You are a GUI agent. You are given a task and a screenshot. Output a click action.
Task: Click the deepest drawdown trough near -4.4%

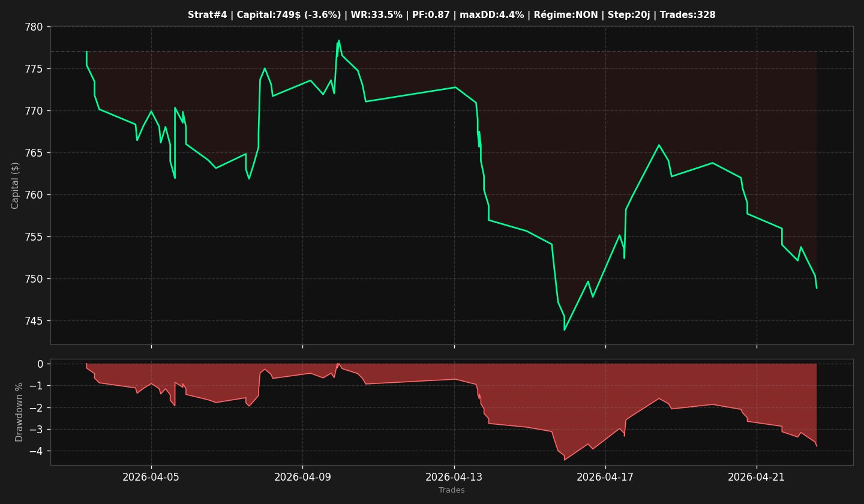point(564,460)
